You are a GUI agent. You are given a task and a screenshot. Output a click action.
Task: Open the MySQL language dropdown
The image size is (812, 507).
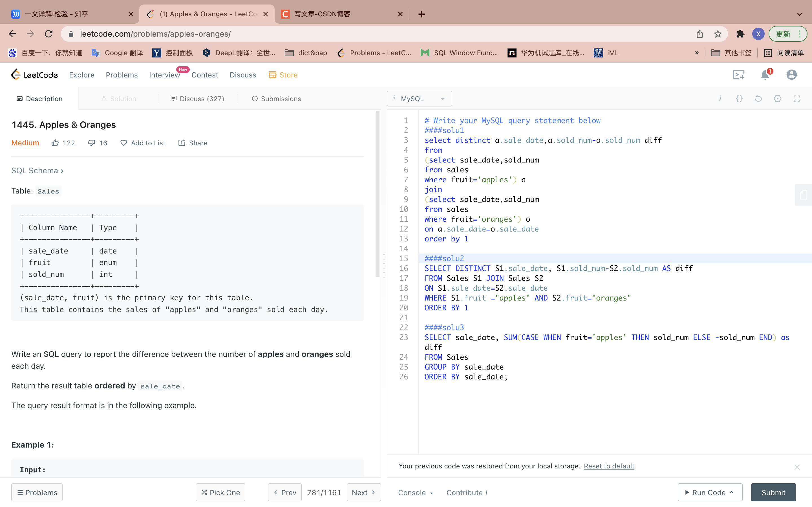coord(419,99)
